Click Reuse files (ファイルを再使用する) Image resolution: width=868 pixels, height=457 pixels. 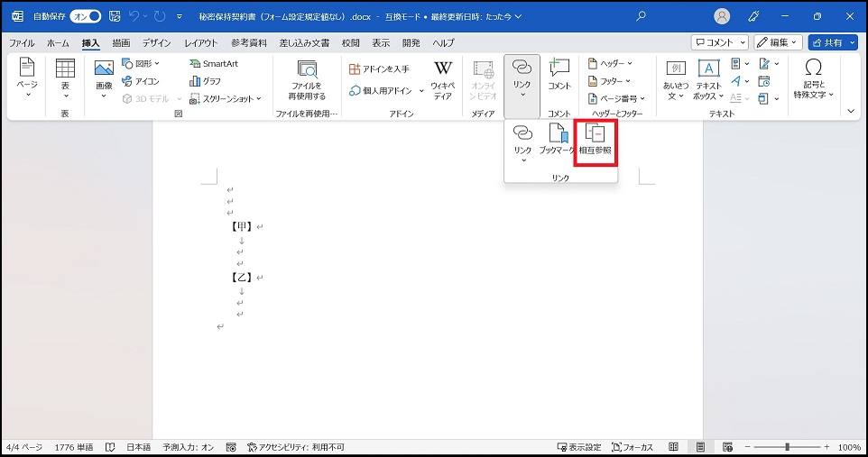click(x=307, y=80)
